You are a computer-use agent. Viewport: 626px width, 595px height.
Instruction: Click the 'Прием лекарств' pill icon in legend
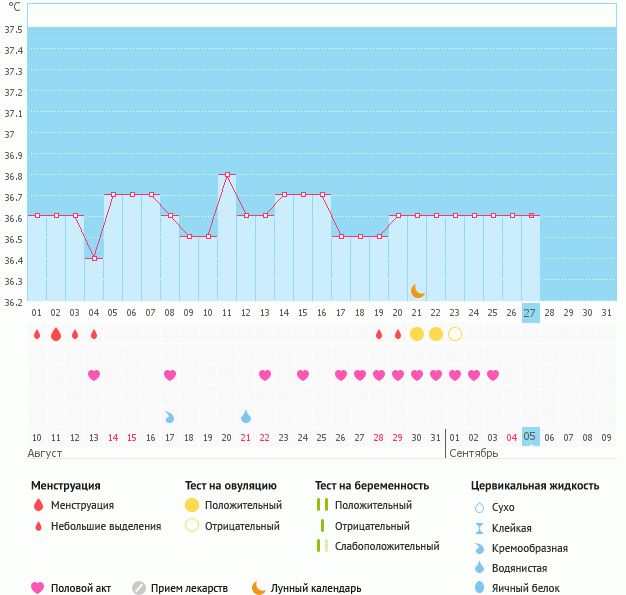[139, 588]
